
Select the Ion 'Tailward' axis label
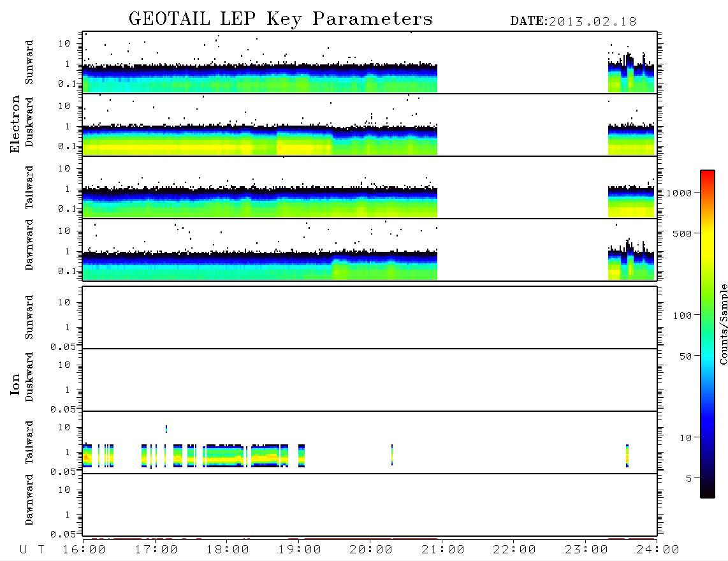coord(29,442)
